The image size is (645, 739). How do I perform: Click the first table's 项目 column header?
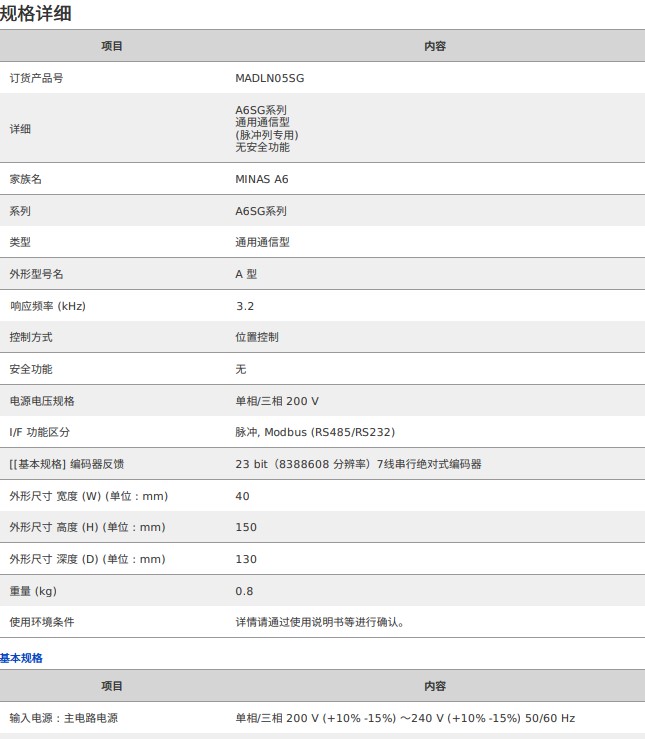coord(112,46)
